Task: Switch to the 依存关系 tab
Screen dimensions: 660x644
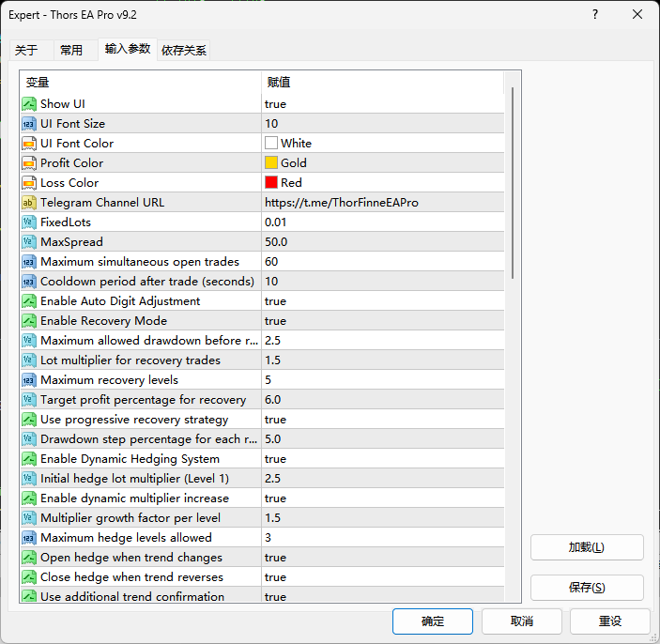Action: pos(184,50)
